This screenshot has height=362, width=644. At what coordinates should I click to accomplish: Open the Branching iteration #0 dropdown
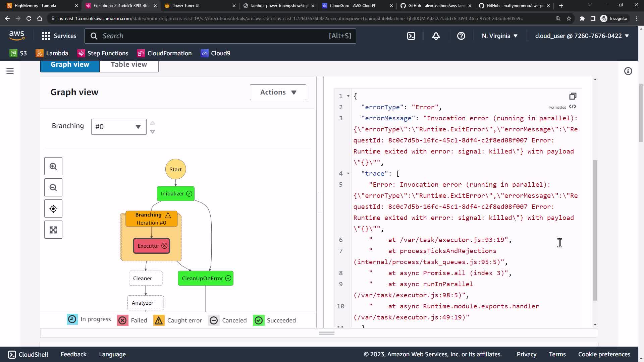(x=119, y=127)
